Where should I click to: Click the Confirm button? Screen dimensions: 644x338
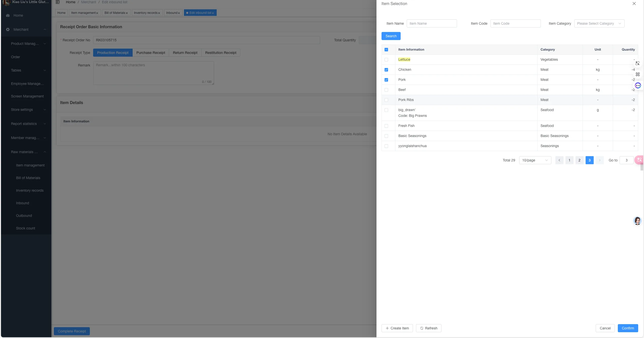[628, 328]
